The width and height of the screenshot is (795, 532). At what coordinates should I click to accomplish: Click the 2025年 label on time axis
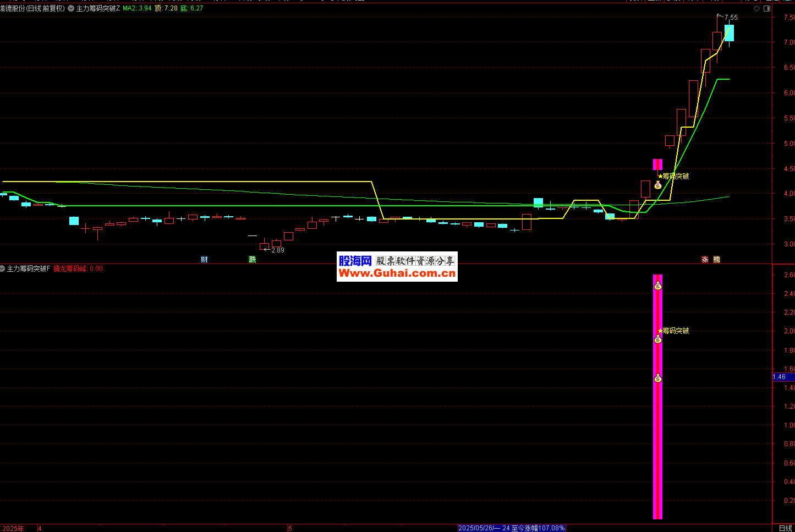coord(13,529)
